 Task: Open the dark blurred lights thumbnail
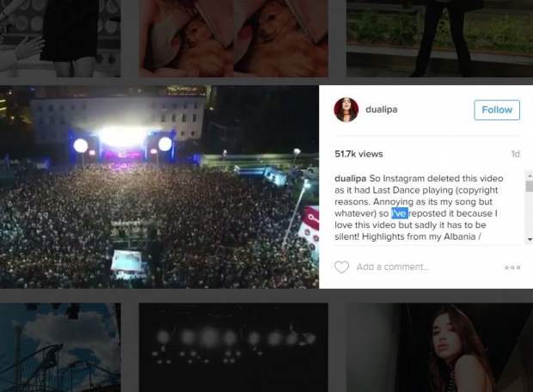(234, 347)
